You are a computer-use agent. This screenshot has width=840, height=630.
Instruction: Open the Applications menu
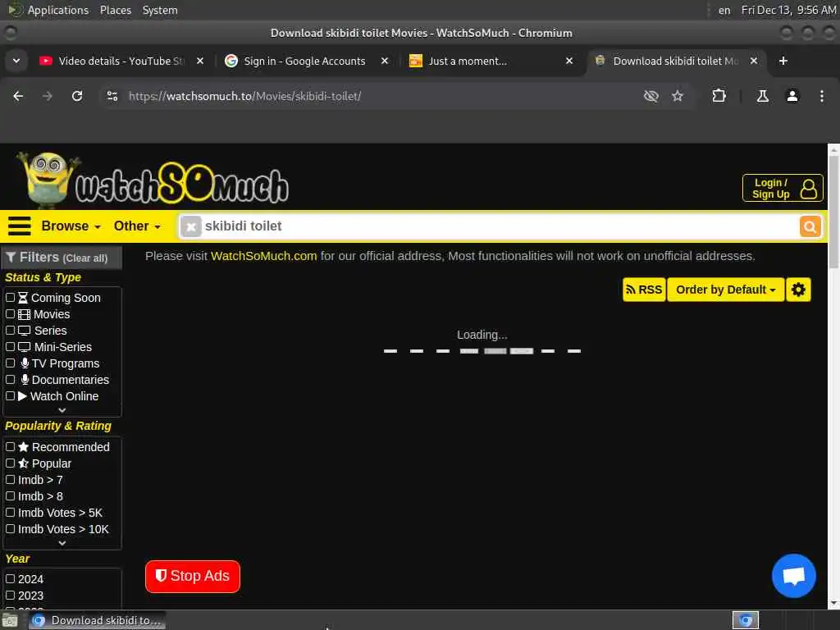coord(58,10)
